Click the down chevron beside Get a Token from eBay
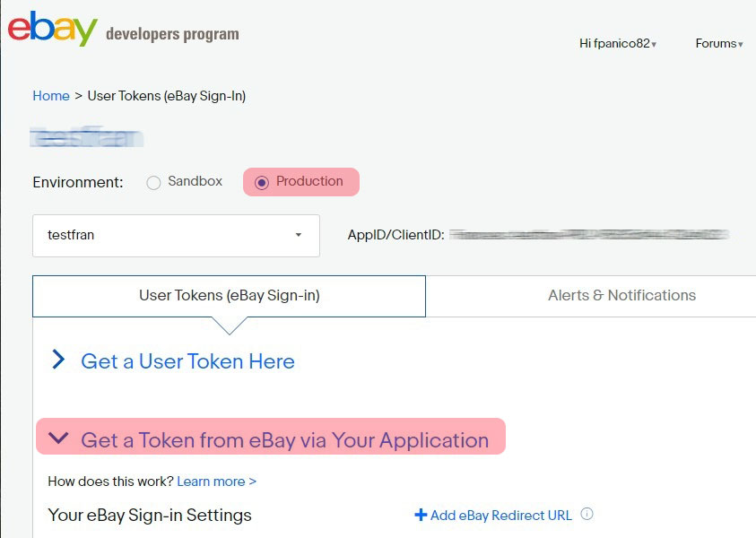Image resolution: width=756 pixels, height=538 pixels. (x=58, y=438)
